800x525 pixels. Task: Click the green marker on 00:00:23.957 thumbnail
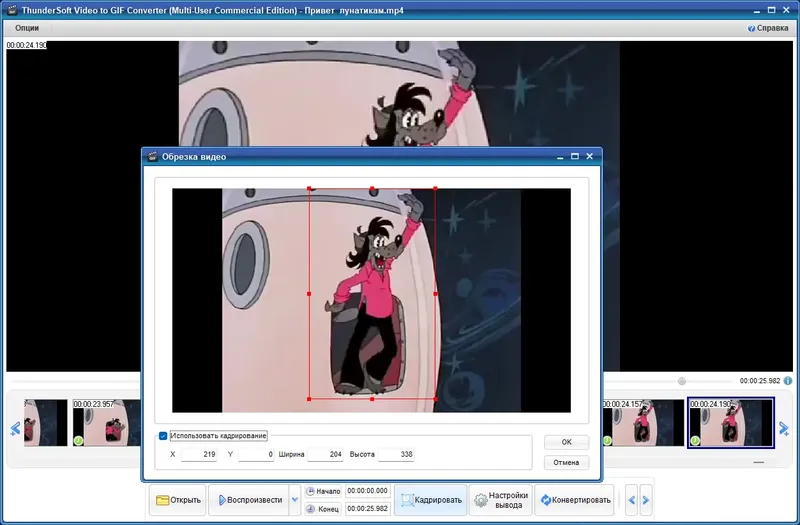click(x=78, y=440)
